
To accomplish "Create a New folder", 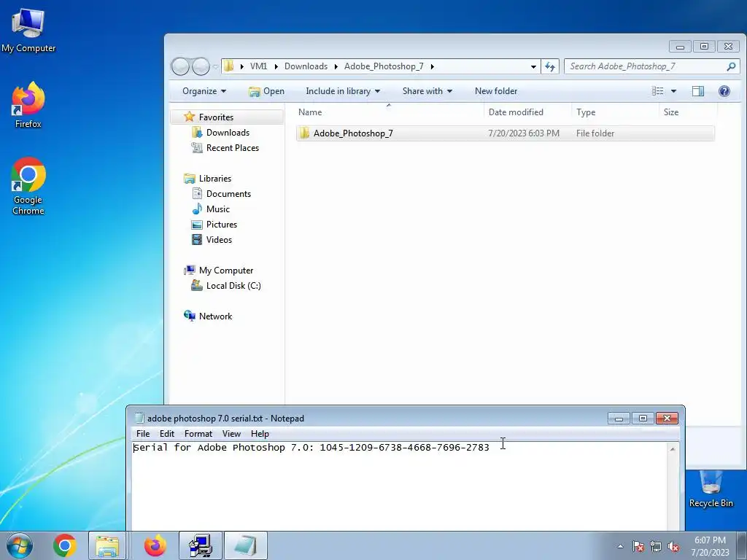I will [x=496, y=91].
